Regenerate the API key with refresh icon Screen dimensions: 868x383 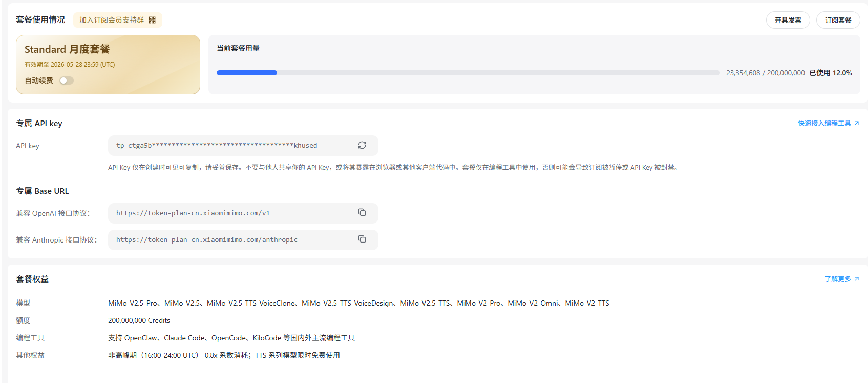click(x=362, y=145)
